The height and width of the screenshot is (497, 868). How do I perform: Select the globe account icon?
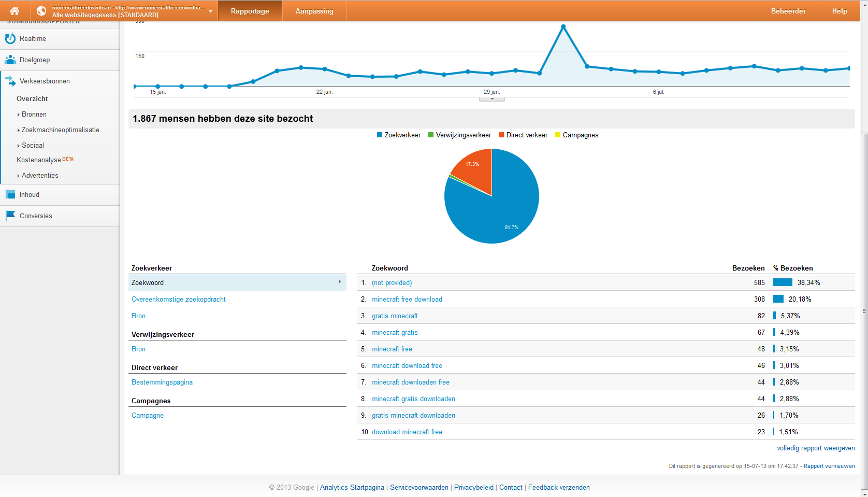pyautogui.click(x=41, y=11)
